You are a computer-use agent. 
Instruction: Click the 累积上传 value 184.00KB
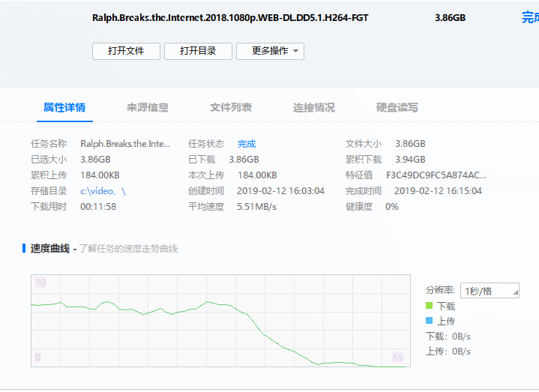(x=100, y=175)
